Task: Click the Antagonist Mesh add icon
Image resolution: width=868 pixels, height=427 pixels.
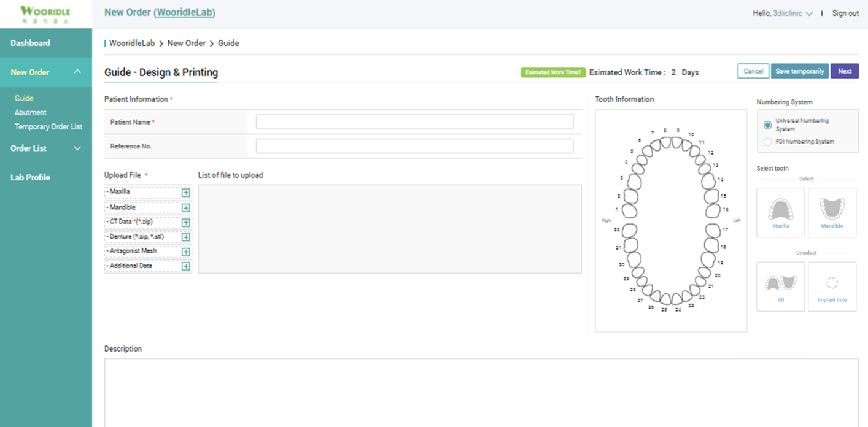Action: click(x=186, y=252)
